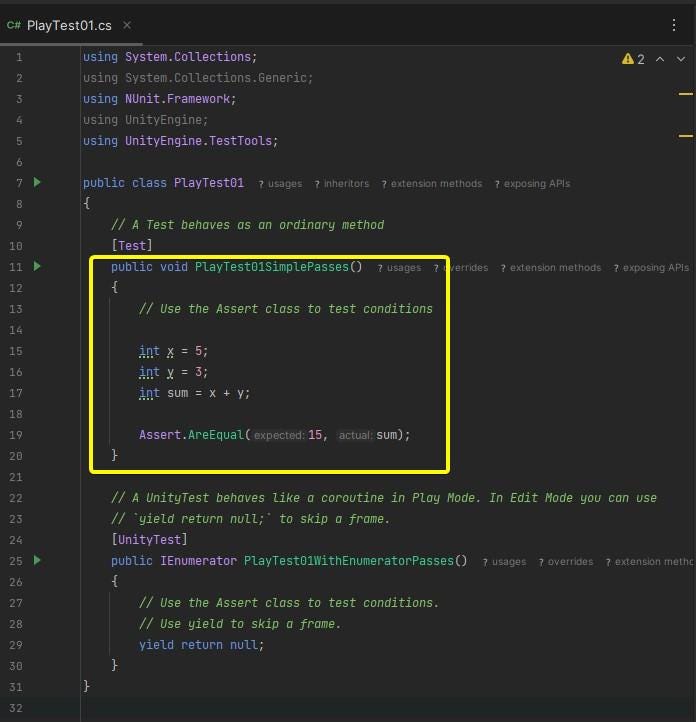Image resolution: width=696 pixels, height=722 pixels.
Task: Show overrides of PlayTest01WithEnumeratorPasses method
Action: coord(566,562)
